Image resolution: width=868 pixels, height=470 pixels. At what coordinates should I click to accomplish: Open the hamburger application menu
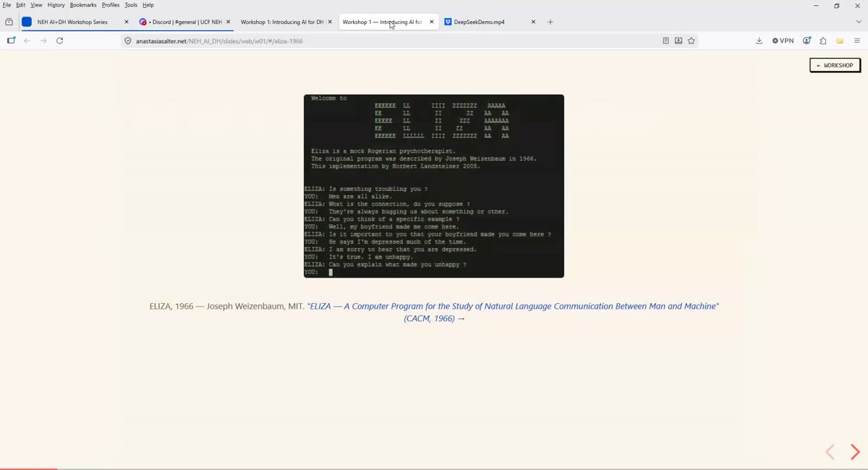pyautogui.click(x=857, y=40)
